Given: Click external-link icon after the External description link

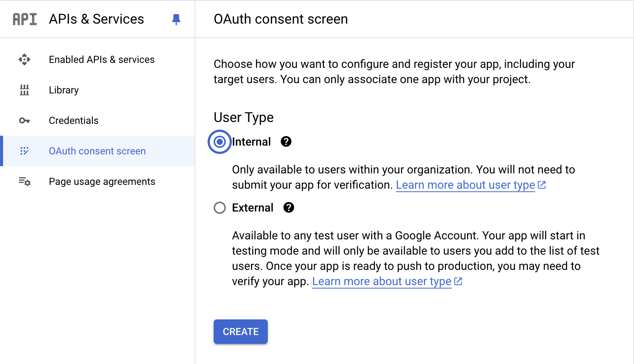Looking at the screenshot, I should [x=458, y=281].
